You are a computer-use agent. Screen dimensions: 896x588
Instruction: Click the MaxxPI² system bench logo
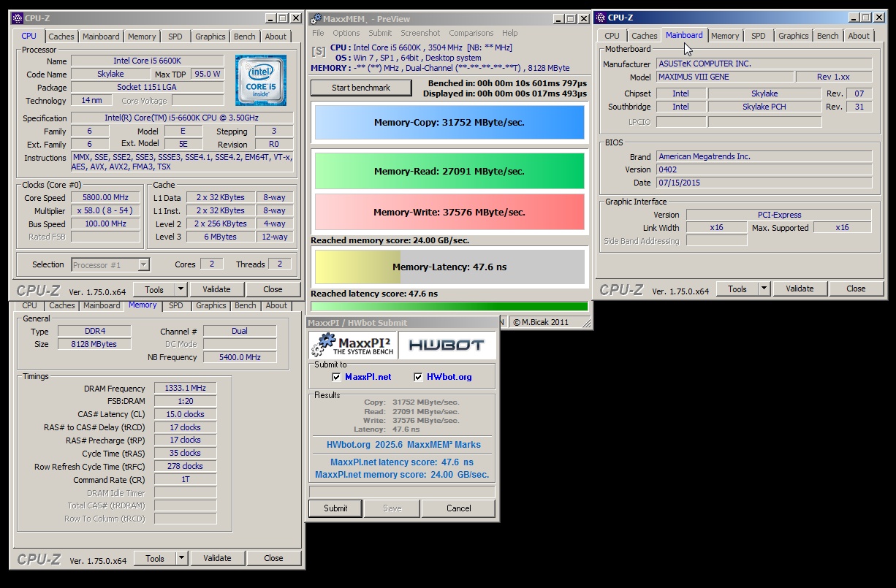tap(354, 345)
